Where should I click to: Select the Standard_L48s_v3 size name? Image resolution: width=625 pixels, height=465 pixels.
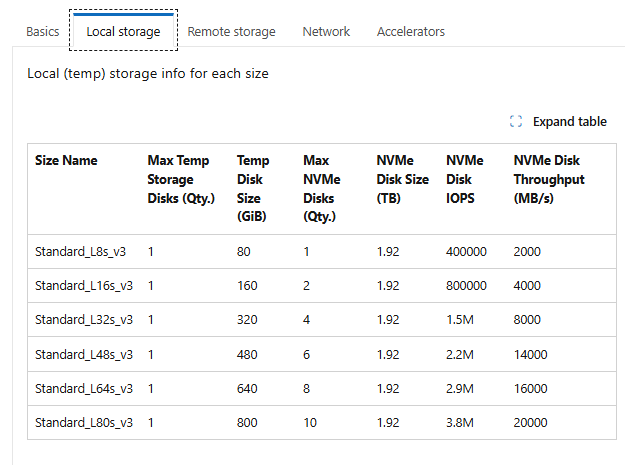pos(84,355)
